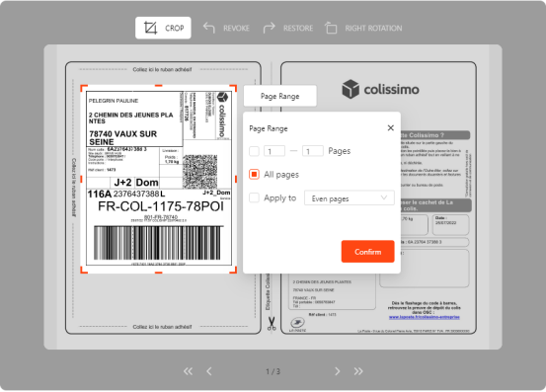Expand dropdown chevron beside Even pages
Image resolution: width=546 pixels, height=392 pixels.
point(384,197)
